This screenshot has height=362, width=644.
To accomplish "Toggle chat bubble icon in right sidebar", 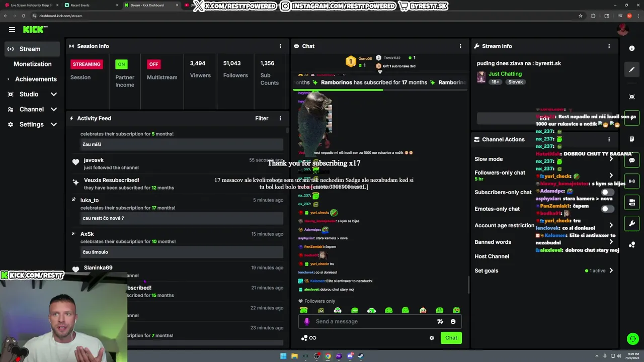I will [632, 160].
